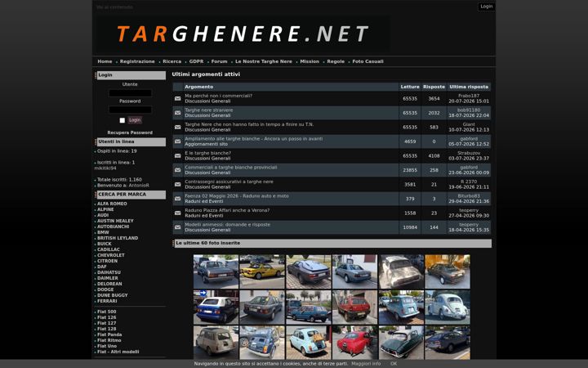The width and height of the screenshot is (588, 368).
Task: Click 'Maggiori info' in cookie notice
Action: (x=366, y=363)
